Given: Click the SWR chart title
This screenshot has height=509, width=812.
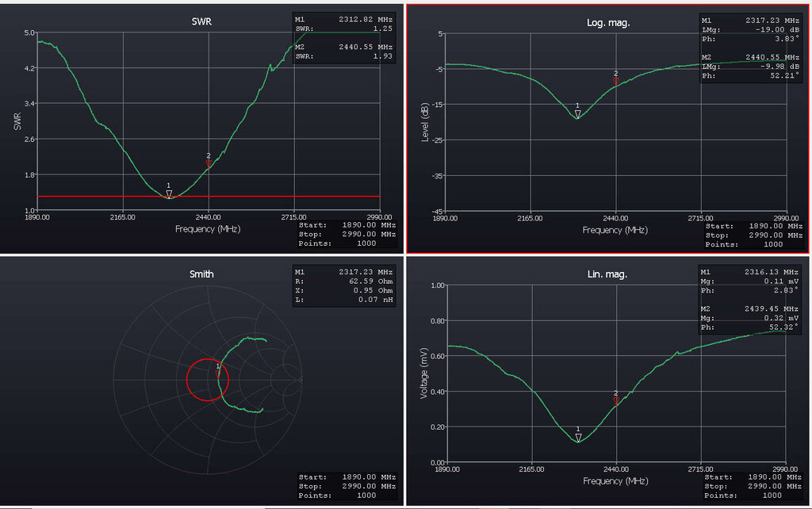Looking at the screenshot, I should (x=201, y=22).
